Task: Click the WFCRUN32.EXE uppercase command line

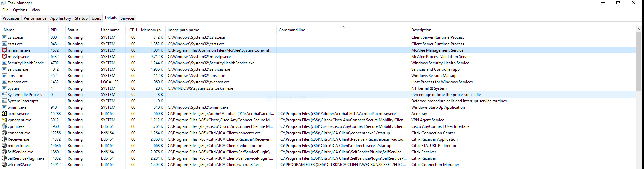Action: tap(342, 165)
